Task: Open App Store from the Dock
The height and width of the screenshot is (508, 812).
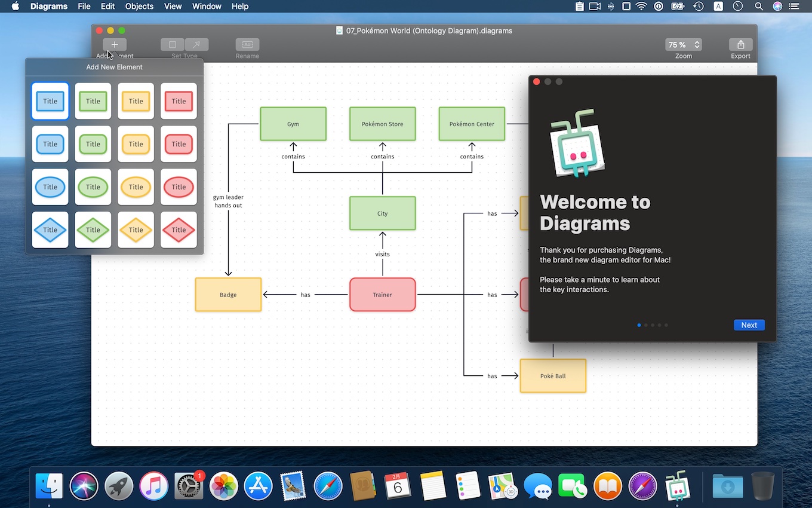Action: pyautogui.click(x=259, y=486)
